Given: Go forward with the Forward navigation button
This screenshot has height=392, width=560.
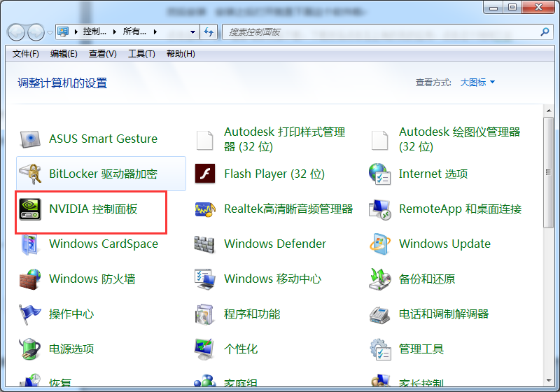Looking at the screenshot, I should point(36,32).
